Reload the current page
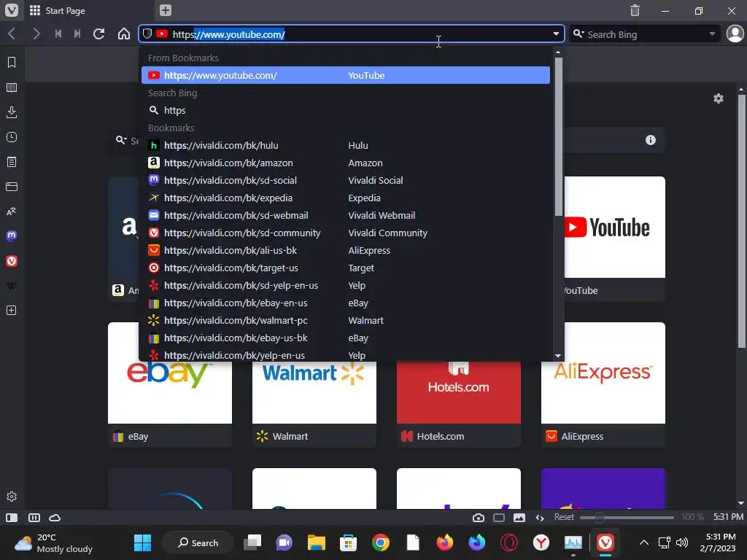The image size is (747, 560). (99, 34)
